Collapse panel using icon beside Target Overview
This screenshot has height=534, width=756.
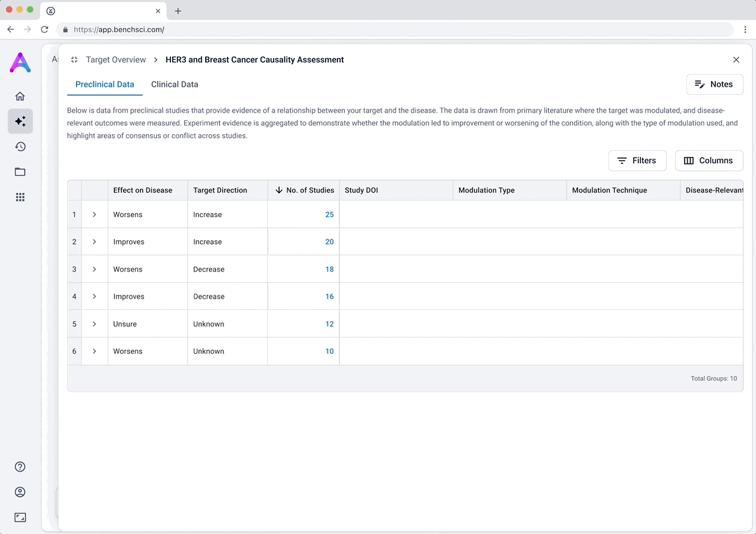click(x=74, y=59)
